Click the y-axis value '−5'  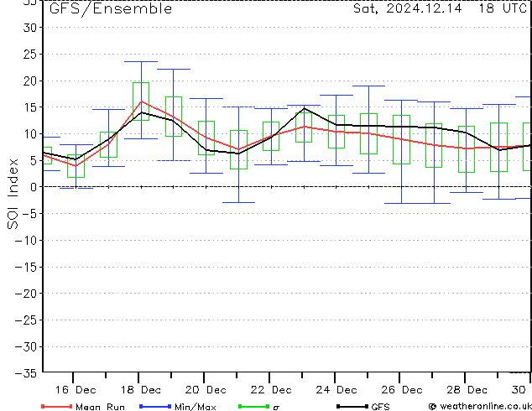[x=30, y=214]
